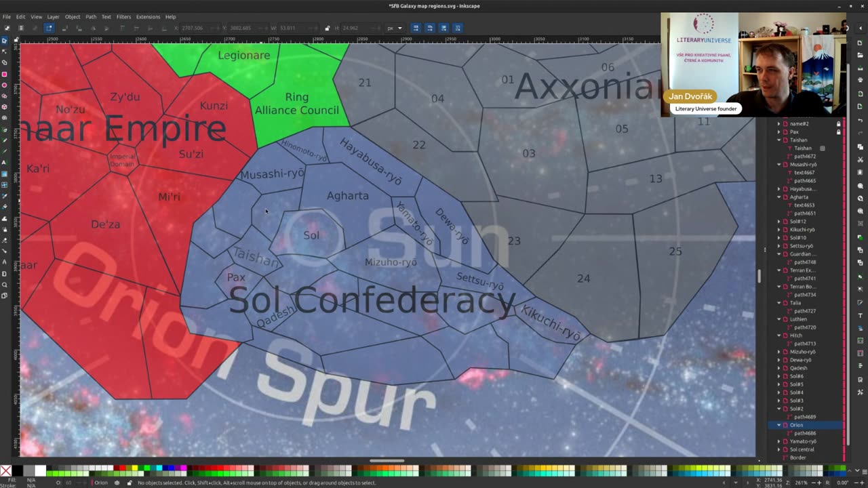Expand the Kikuchi-ryō layer

tap(778, 230)
